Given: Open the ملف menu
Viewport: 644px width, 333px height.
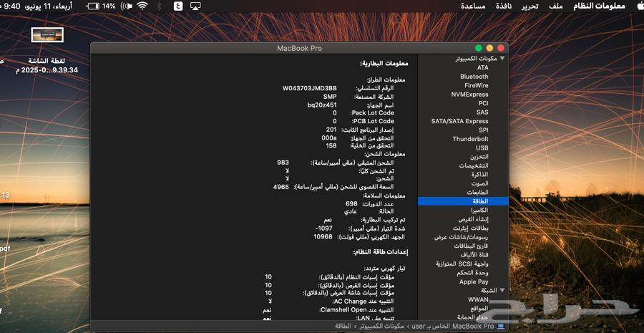Looking at the screenshot, I should 556,6.
